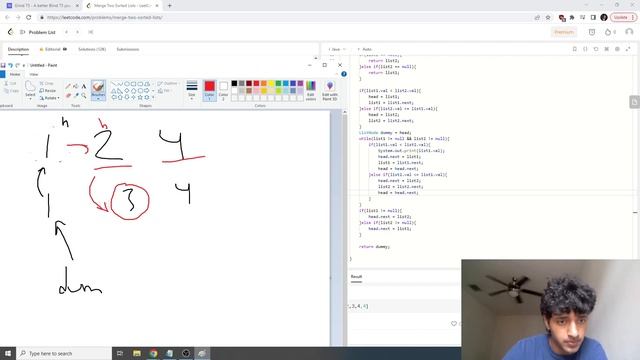Click the code editor fullscreen icon
Image resolution: width=640 pixels, height=360 pixels.
[628, 49]
